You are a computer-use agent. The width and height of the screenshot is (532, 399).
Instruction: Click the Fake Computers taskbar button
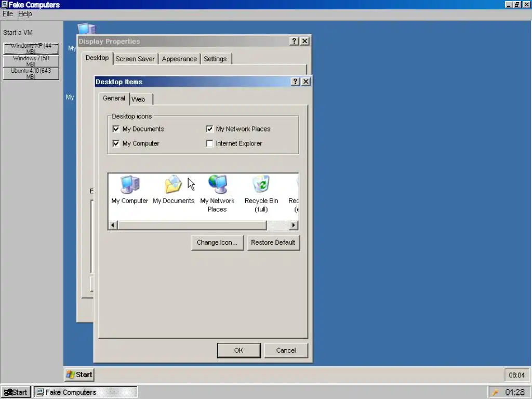point(85,392)
